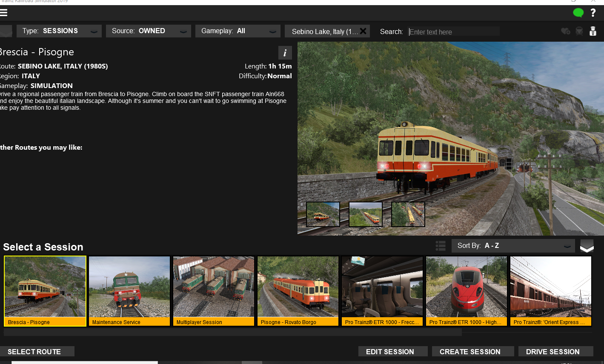The image size is (604, 364).
Task: Collapse the panel with the down chevron button
Action: [x=587, y=246]
